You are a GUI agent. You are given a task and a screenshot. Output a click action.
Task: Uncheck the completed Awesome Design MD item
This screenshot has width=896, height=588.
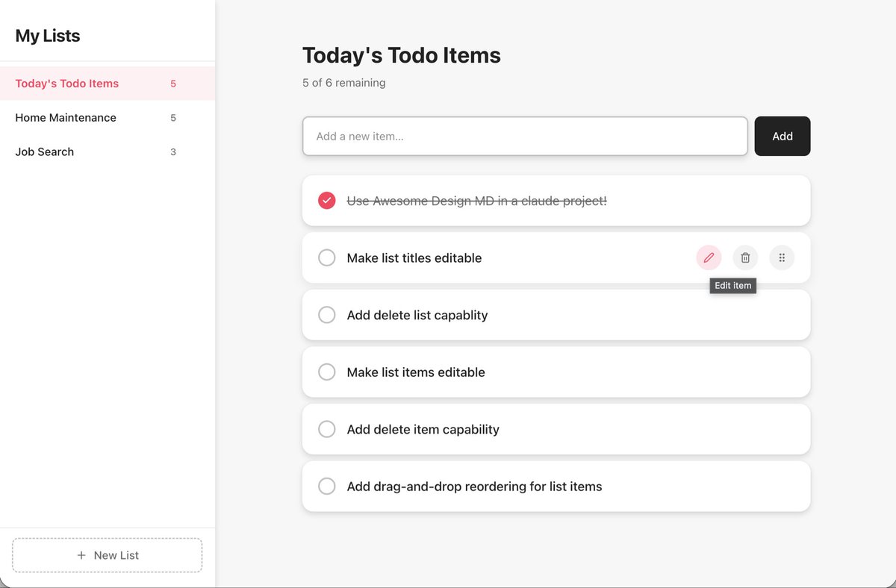[x=326, y=201]
